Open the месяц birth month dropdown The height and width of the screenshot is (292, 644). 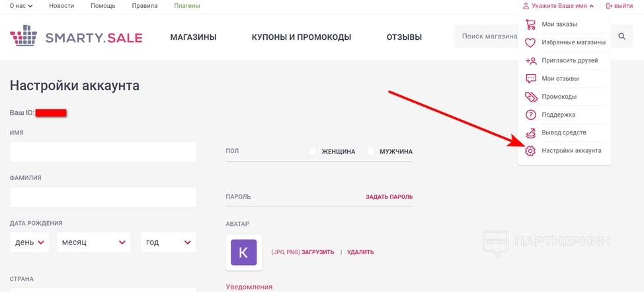click(93, 242)
